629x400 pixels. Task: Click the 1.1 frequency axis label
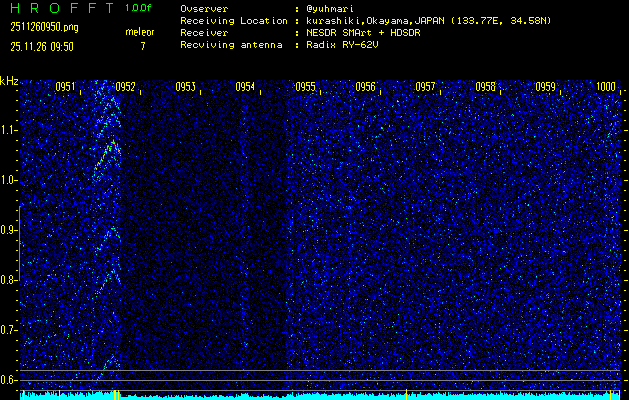click(x=8, y=130)
